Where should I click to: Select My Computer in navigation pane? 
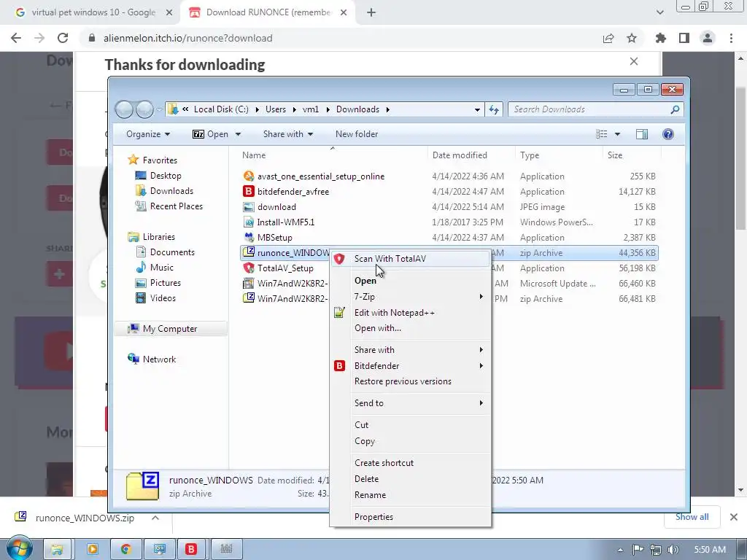[x=170, y=329]
